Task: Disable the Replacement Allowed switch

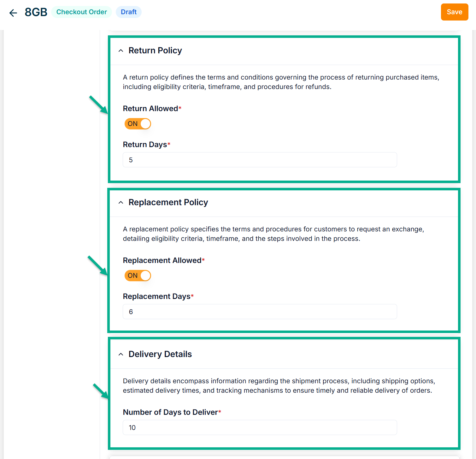Action: pos(138,276)
